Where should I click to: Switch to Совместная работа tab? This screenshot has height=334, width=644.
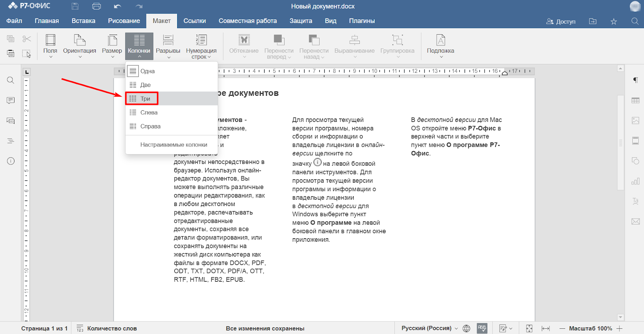248,21
